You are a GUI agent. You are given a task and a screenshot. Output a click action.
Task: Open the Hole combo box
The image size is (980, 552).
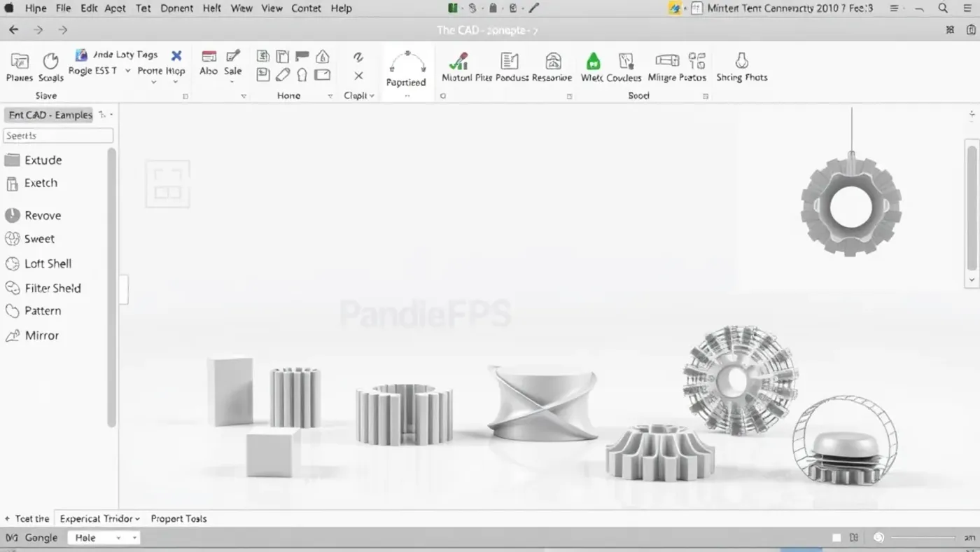point(104,538)
